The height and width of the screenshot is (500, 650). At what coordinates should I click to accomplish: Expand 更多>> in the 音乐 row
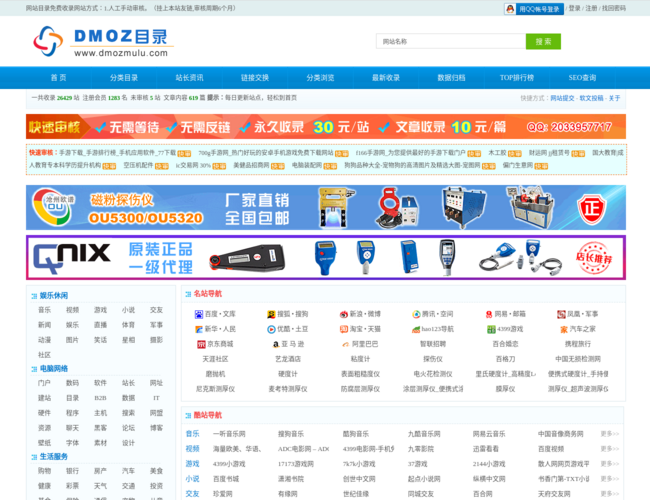[x=610, y=434]
